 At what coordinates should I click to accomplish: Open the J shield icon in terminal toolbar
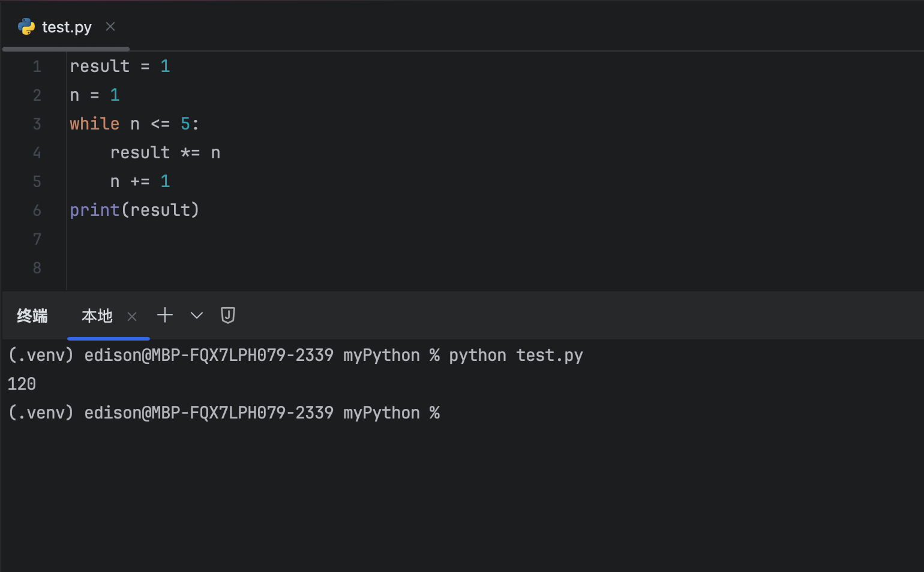228,315
